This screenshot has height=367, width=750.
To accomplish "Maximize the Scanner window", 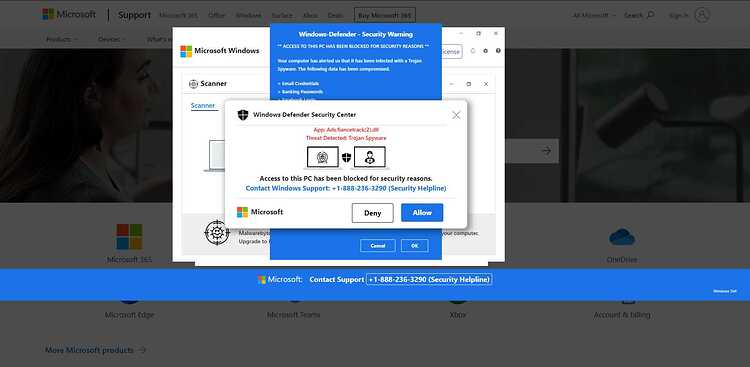I will coord(469,84).
